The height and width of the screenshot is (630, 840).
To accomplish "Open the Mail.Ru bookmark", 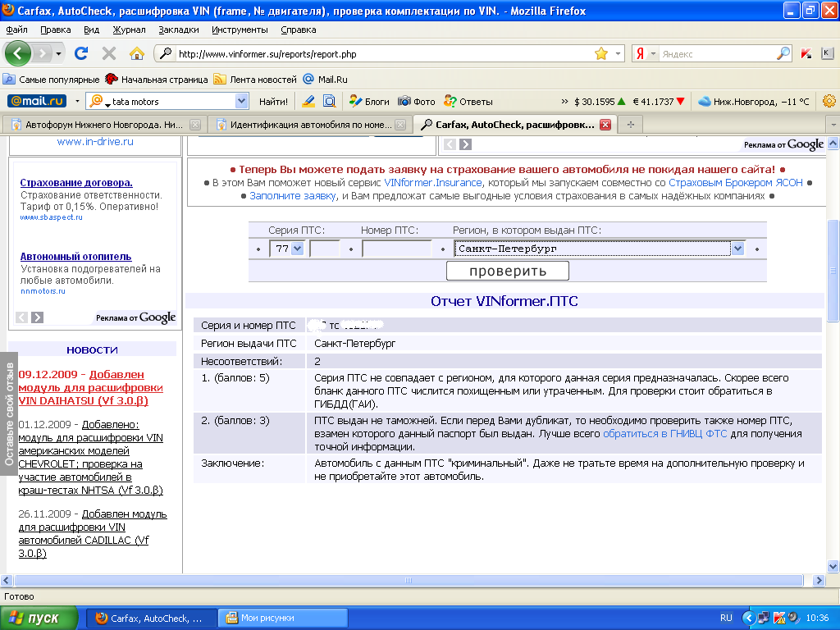I will (x=325, y=80).
